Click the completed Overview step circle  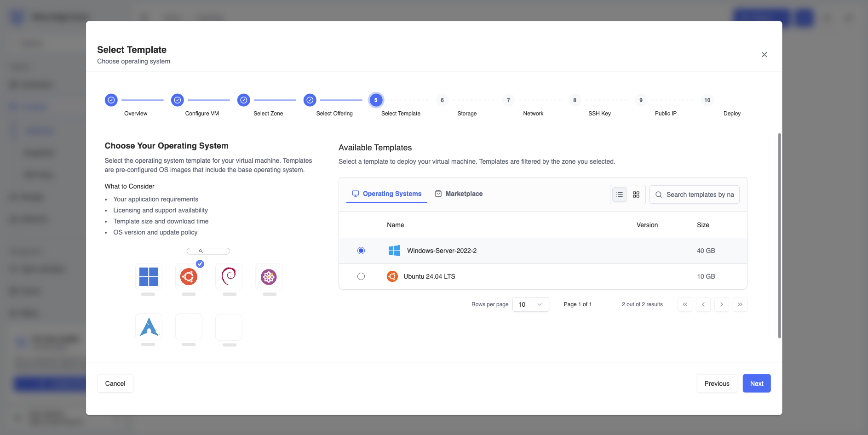tap(111, 100)
